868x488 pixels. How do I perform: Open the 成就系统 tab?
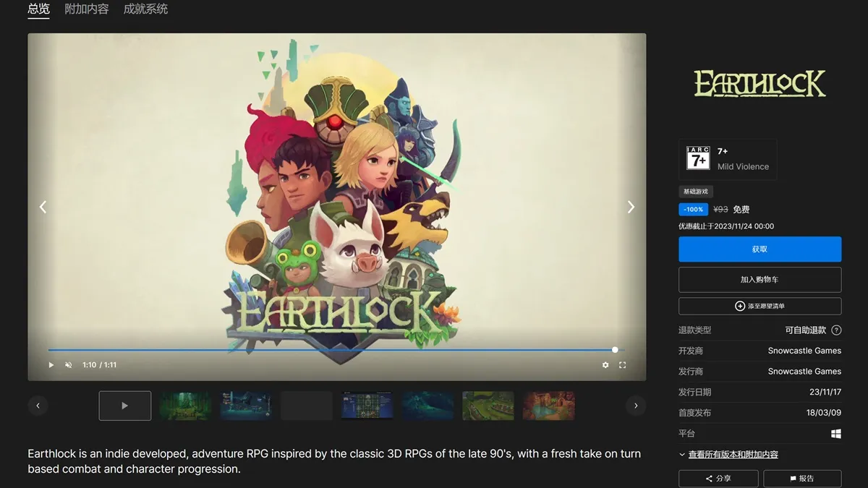click(145, 9)
